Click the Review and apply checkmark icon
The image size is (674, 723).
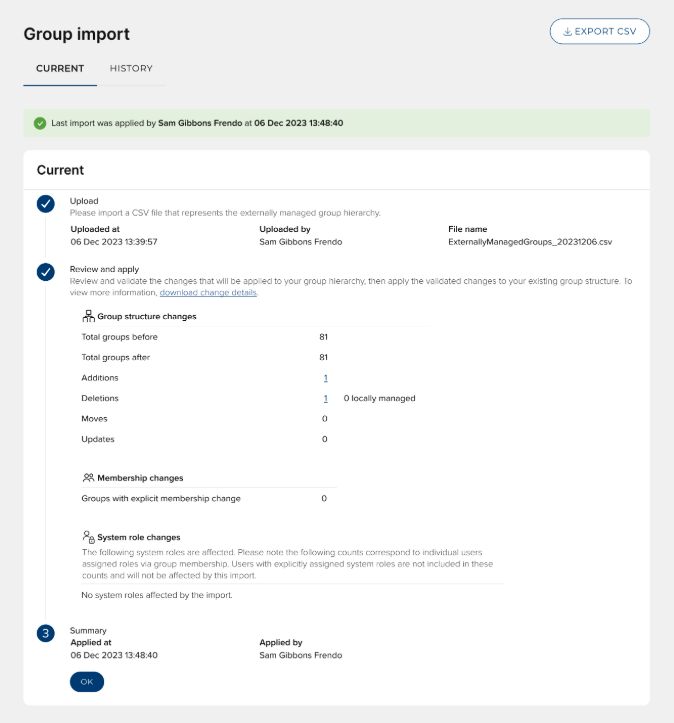pyautogui.click(x=46, y=272)
